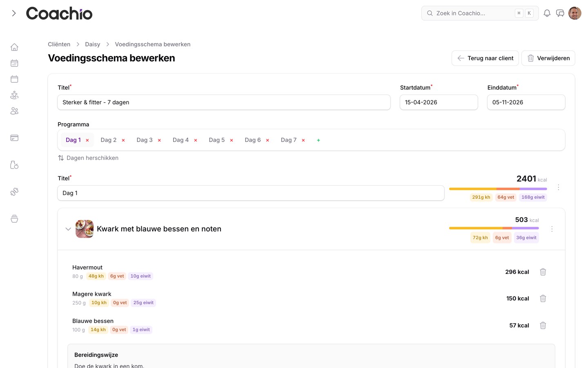Click Terug naar client button

pos(485,58)
